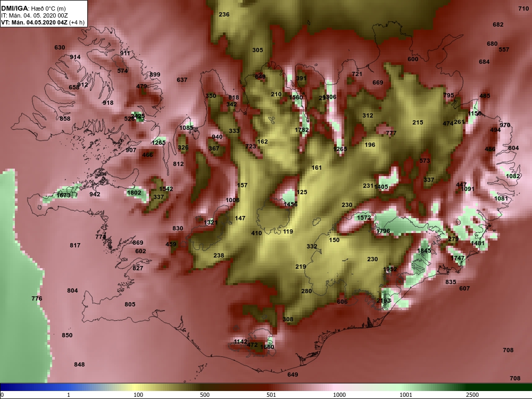This screenshot has height=399, width=532.
Task: Select the map value 1321
Action: click(211, 222)
